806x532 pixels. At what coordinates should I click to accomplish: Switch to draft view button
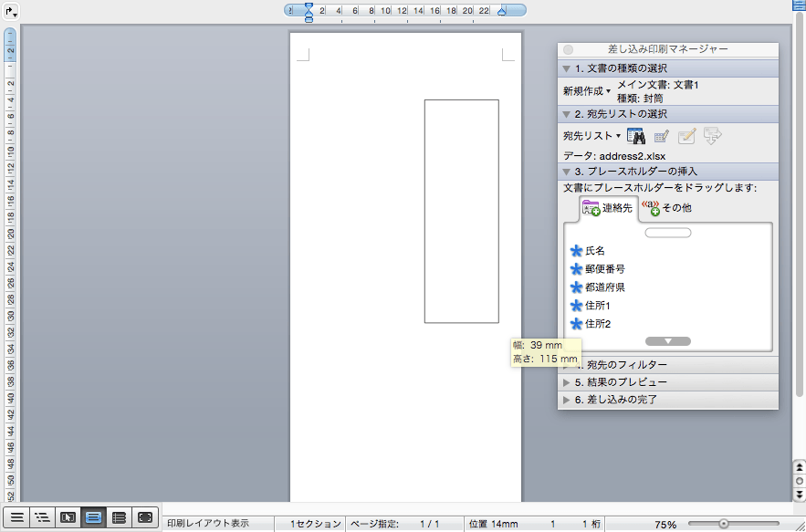[16, 517]
